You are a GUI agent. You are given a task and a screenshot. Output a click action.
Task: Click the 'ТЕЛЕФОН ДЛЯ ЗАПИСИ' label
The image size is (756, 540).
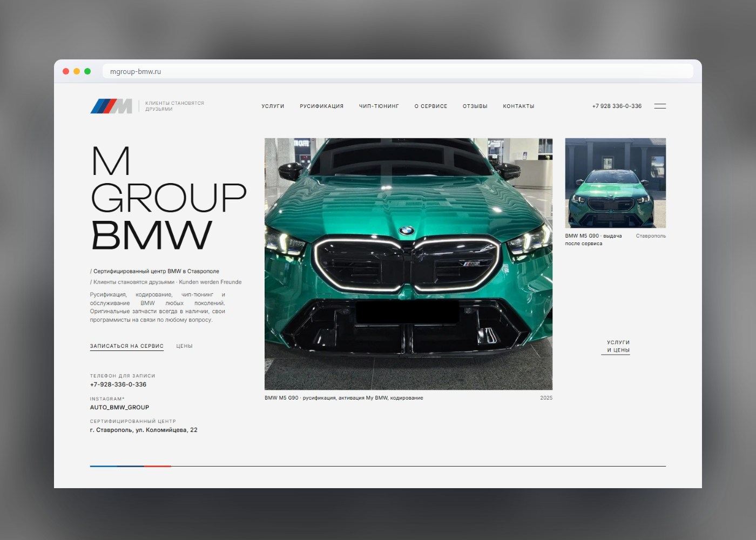click(123, 376)
